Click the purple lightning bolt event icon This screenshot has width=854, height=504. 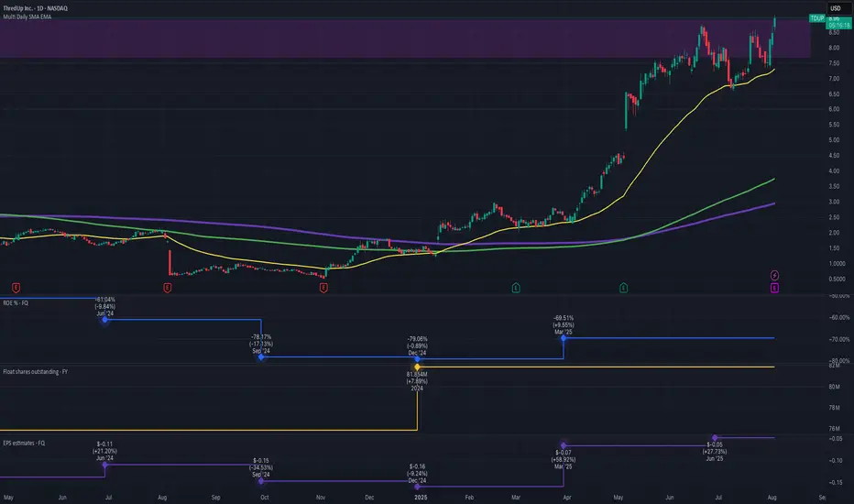[x=774, y=275]
